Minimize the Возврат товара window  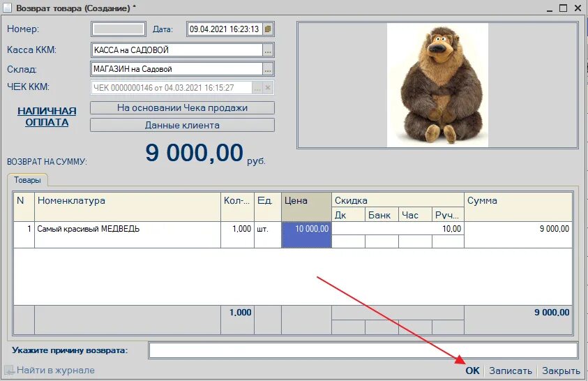click(550, 8)
